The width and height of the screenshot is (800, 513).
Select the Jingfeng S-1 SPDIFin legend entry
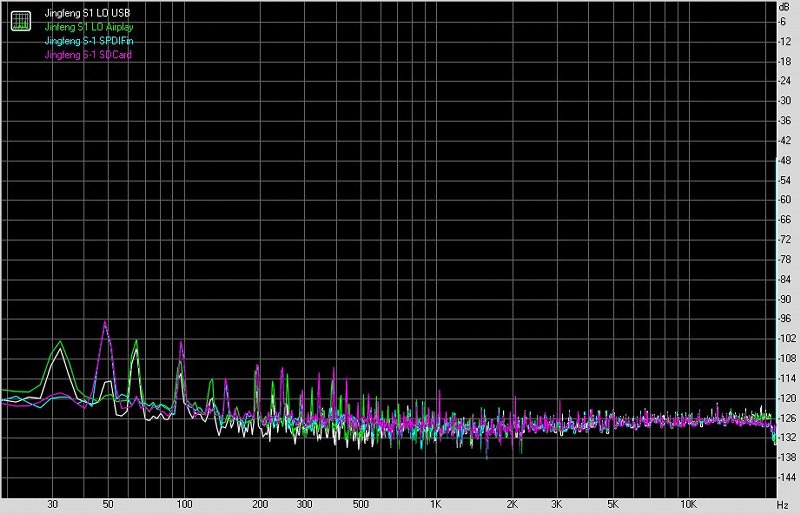pos(89,41)
